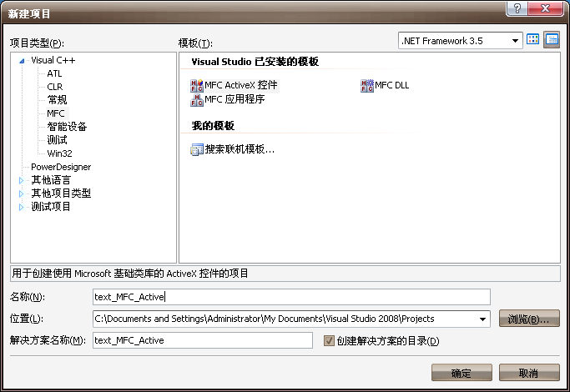Switch templates to large icons view
Screen dimensions: 570x392
533,39
